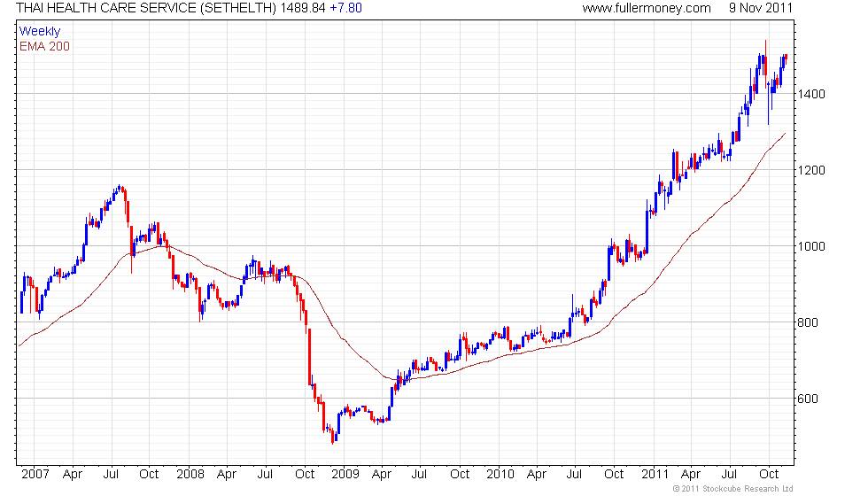Image resolution: width=868 pixels, height=496 pixels.
Task: Click the date 9 Nov 2011
Action: coord(761,8)
